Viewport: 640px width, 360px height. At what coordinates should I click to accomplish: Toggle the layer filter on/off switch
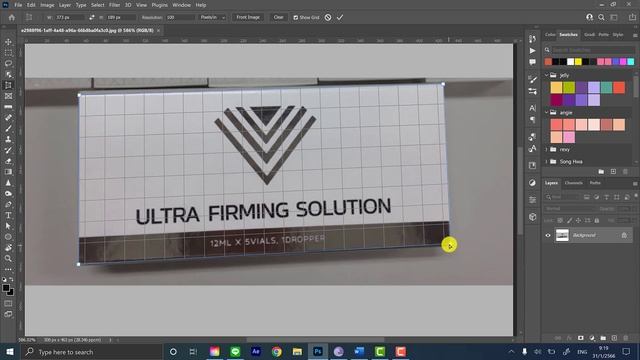(x=636, y=196)
